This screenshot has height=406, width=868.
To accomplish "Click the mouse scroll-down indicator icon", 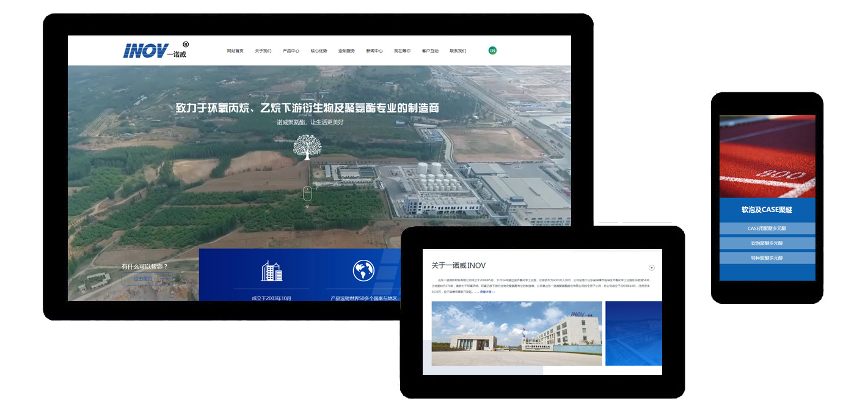I will tap(307, 194).
